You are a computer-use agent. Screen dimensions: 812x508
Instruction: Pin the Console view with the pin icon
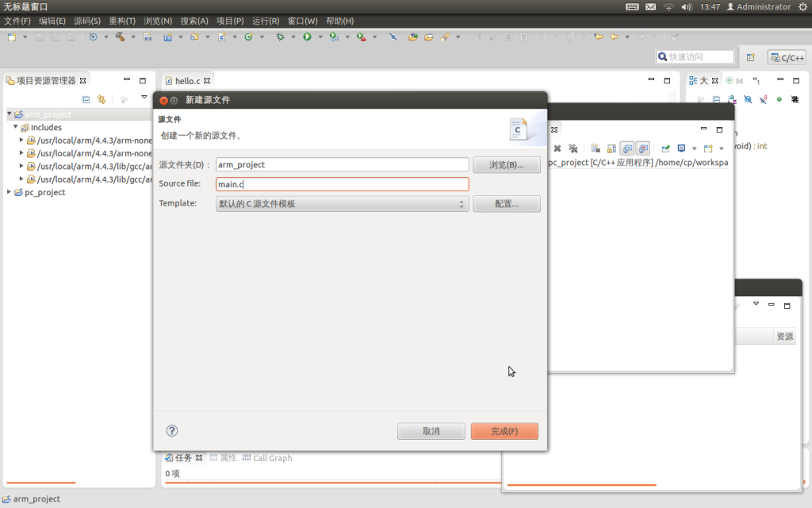point(665,148)
